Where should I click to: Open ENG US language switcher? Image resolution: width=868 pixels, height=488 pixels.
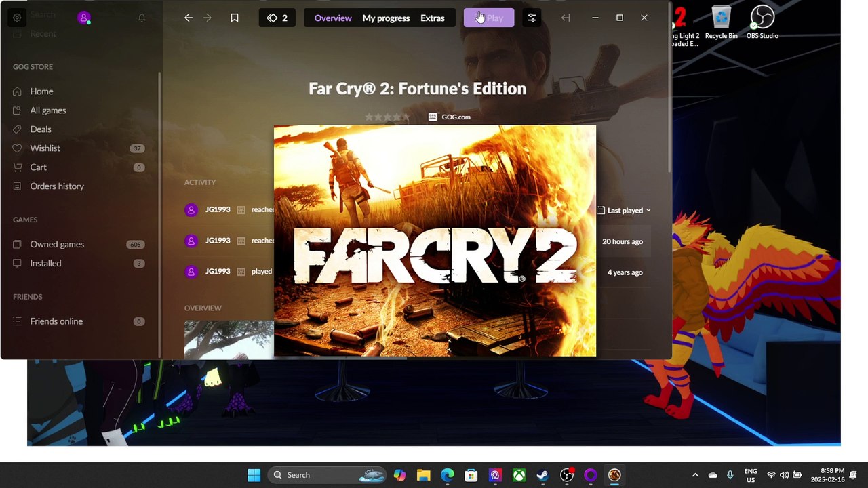pyautogui.click(x=751, y=475)
